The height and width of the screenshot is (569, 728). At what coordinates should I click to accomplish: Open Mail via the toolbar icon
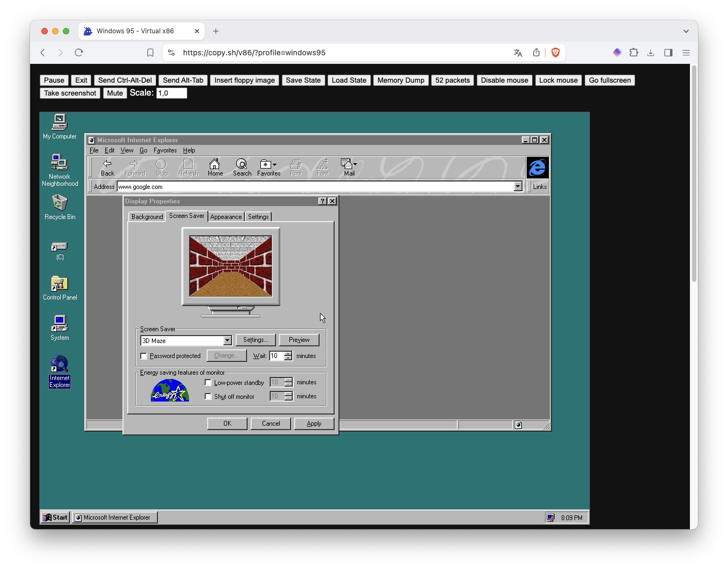[348, 167]
